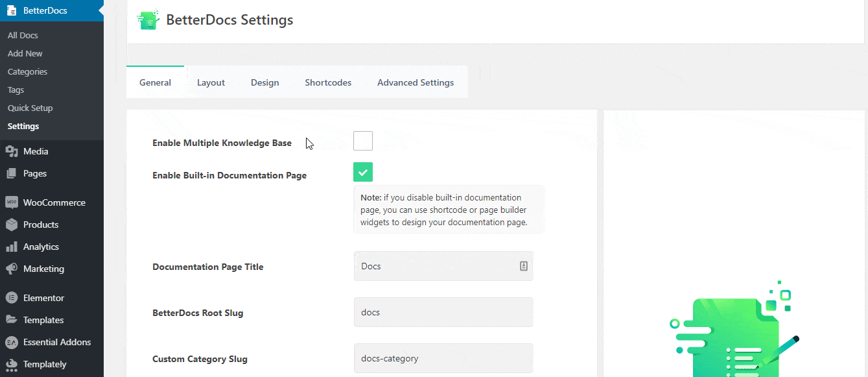Screen dimensions: 868x377
Task: Enable Multiple Knowledge Base checkbox
Action: (363, 141)
